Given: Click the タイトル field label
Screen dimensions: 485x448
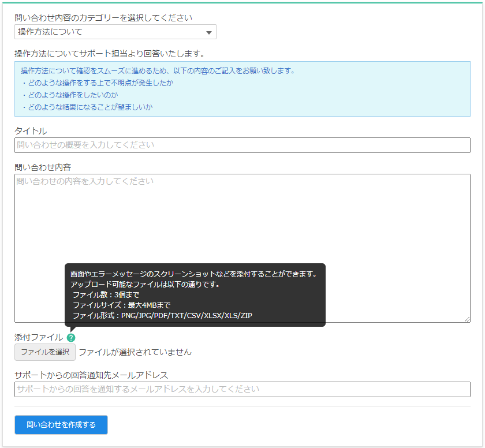Looking at the screenshot, I should [31, 131].
